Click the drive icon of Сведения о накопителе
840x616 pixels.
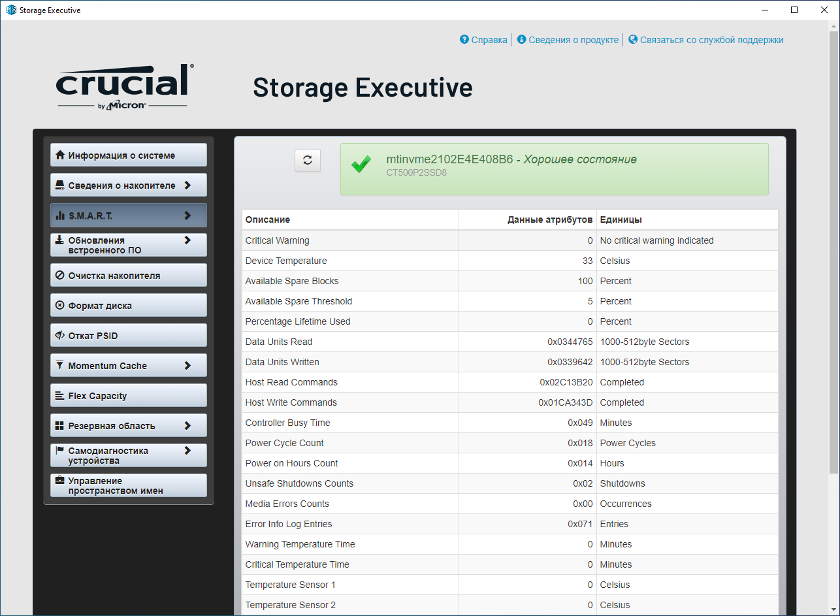coord(60,186)
